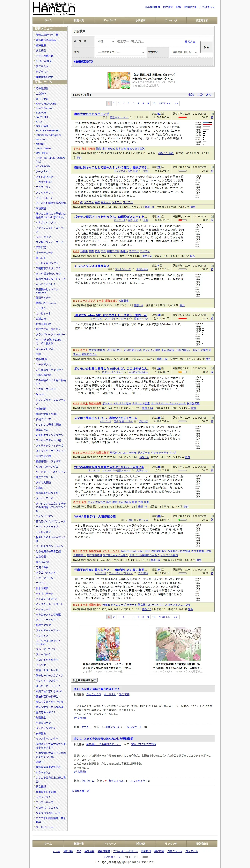This screenshot has width=250, height=868.
Task: Click the 異種族レビュアーズ ASMR ad thumbnail
Action: [x=119, y=80]
